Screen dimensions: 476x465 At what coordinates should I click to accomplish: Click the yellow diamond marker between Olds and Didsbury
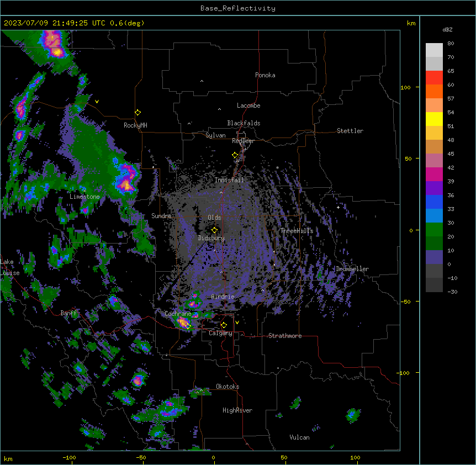(x=214, y=230)
